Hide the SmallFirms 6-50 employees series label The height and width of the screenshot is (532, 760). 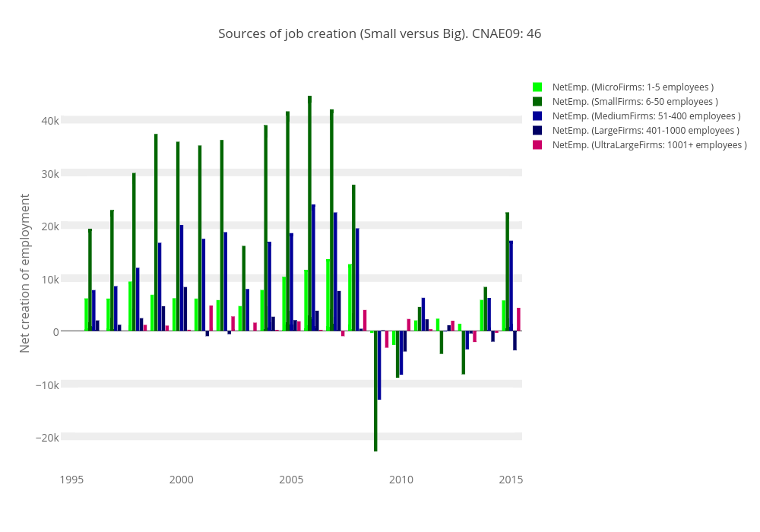tap(635, 102)
